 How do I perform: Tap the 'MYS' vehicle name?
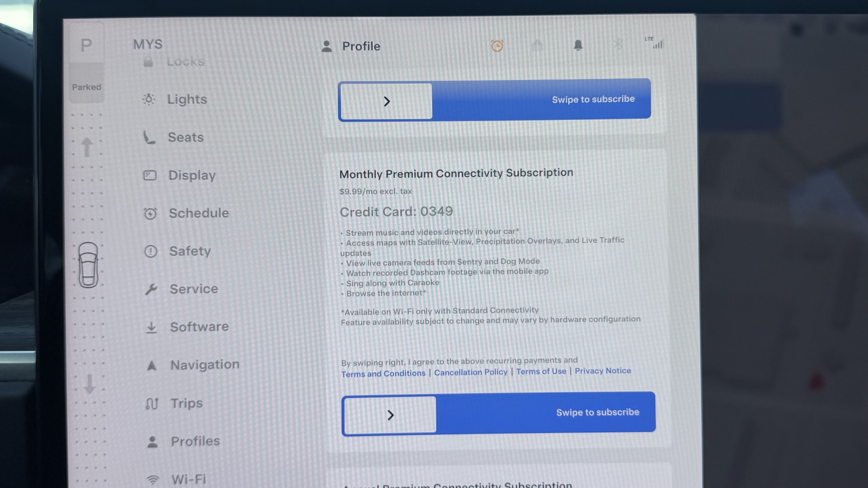coord(148,44)
